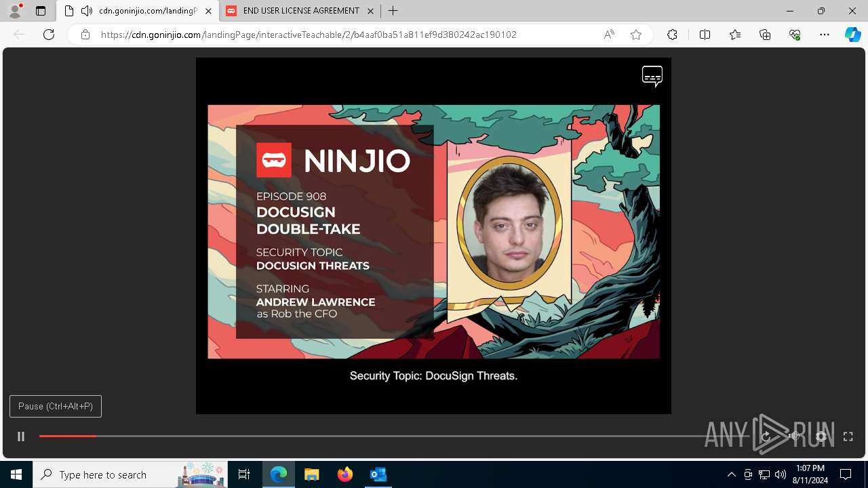Show hidden system tray icons
Viewport: 868px width, 488px height.
point(731,474)
